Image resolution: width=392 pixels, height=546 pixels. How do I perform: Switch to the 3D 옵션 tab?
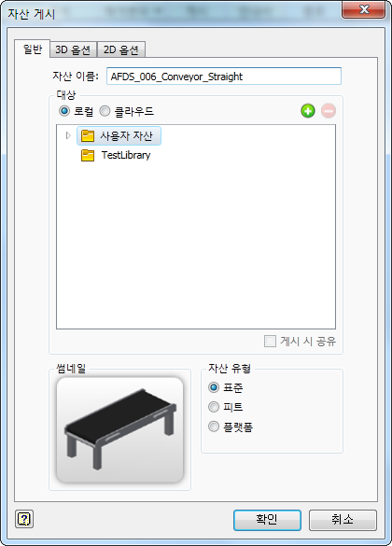73,49
